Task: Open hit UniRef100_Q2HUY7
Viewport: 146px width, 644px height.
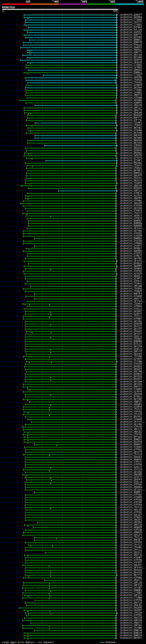Action: [x=131, y=15]
